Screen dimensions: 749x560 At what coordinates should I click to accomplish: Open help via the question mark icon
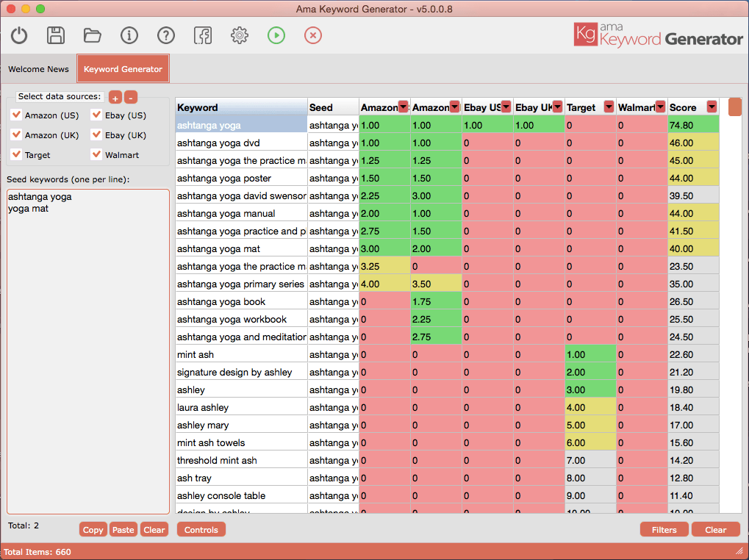166,35
